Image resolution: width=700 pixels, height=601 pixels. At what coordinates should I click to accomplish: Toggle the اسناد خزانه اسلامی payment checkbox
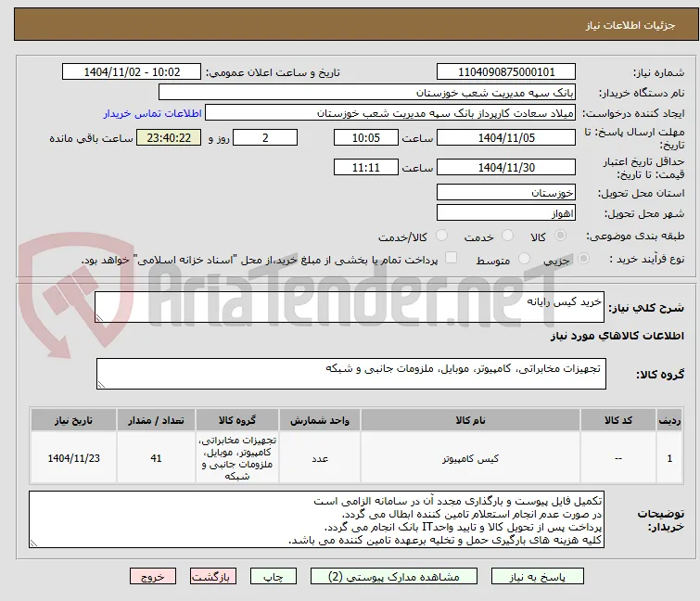point(452,258)
